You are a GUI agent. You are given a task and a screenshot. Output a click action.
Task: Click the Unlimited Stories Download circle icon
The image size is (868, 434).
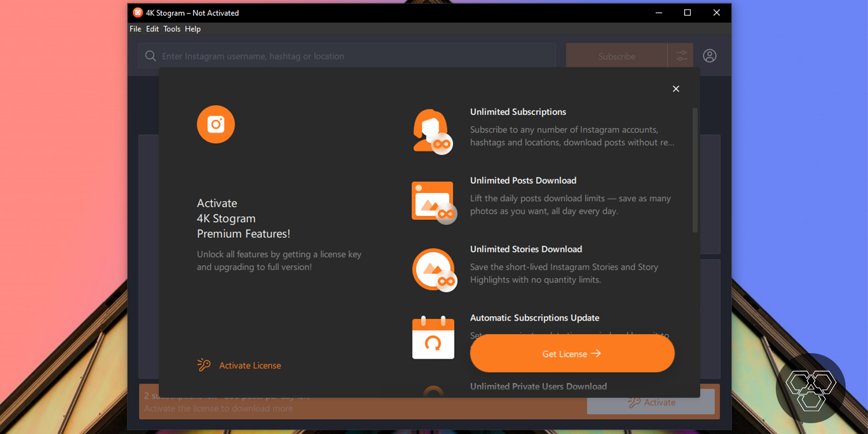click(x=434, y=270)
